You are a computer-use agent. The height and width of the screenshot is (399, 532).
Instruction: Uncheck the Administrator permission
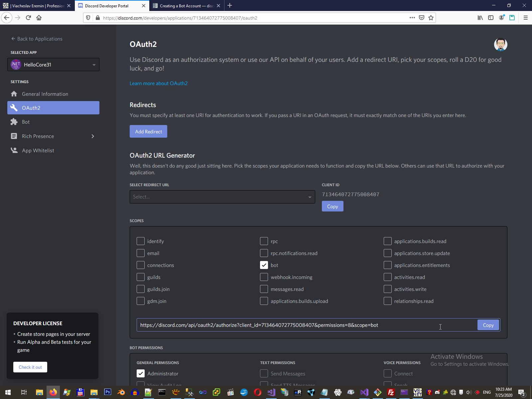141,373
